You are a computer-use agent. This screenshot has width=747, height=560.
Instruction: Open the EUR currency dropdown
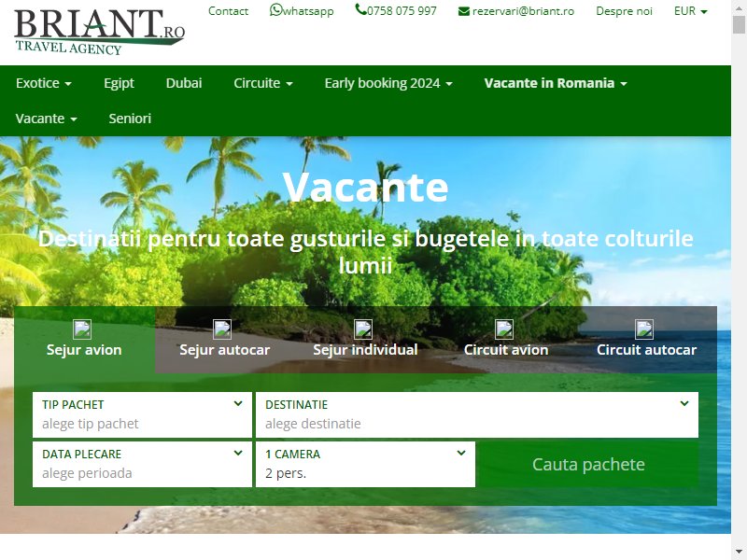coord(691,11)
